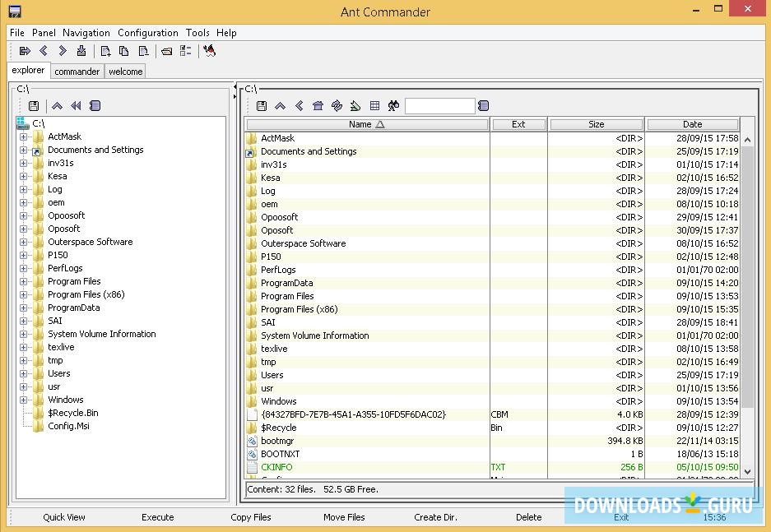Viewport: 771px width, 532px height.
Task: Click the file list vertical scrollbar down arrow
Action: click(747, 471)
